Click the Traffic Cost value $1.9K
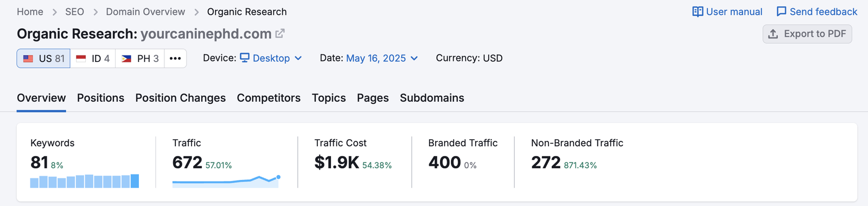This screenshot has height=206, width=868. 337,162
